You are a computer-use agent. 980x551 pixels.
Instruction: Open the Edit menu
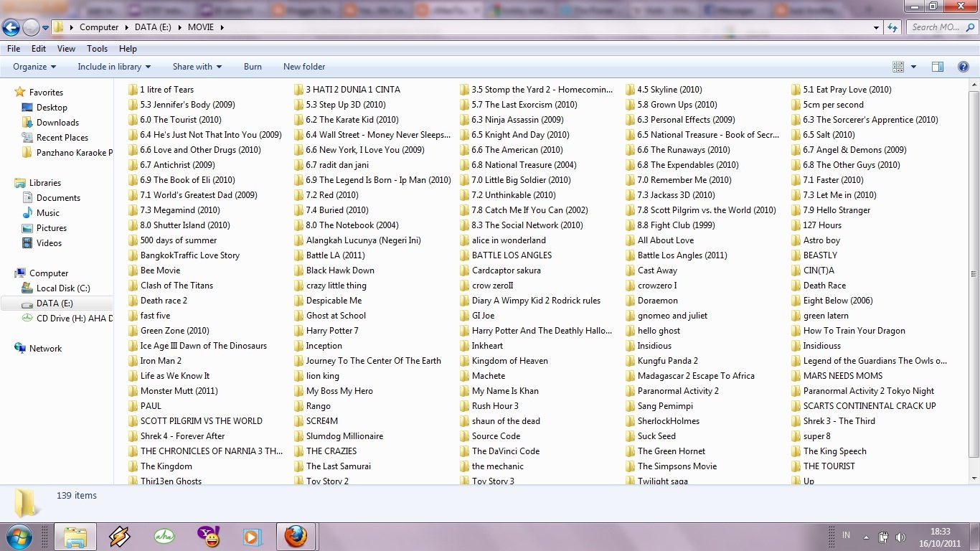pos(39,49)
